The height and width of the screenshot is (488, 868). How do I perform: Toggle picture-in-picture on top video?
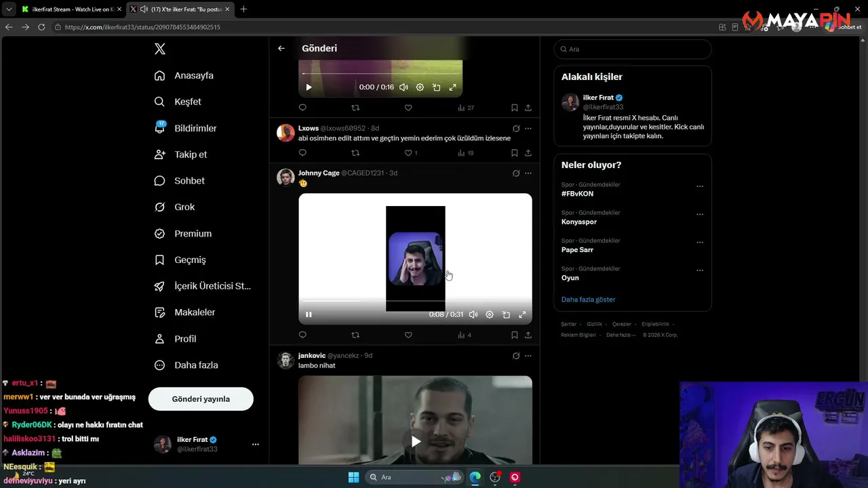pos(436,87)
